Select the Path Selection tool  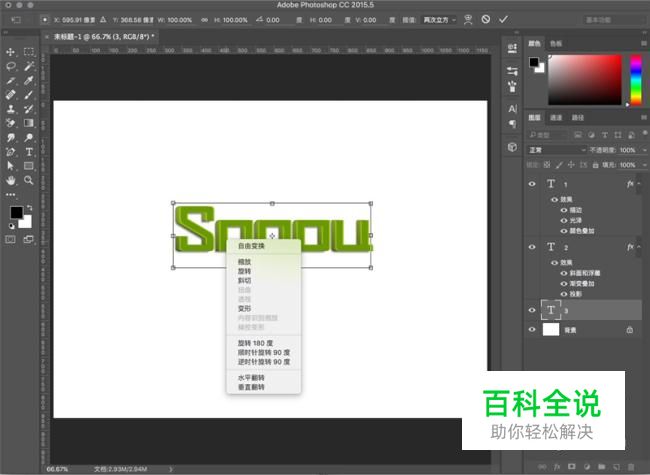[10, 166]
